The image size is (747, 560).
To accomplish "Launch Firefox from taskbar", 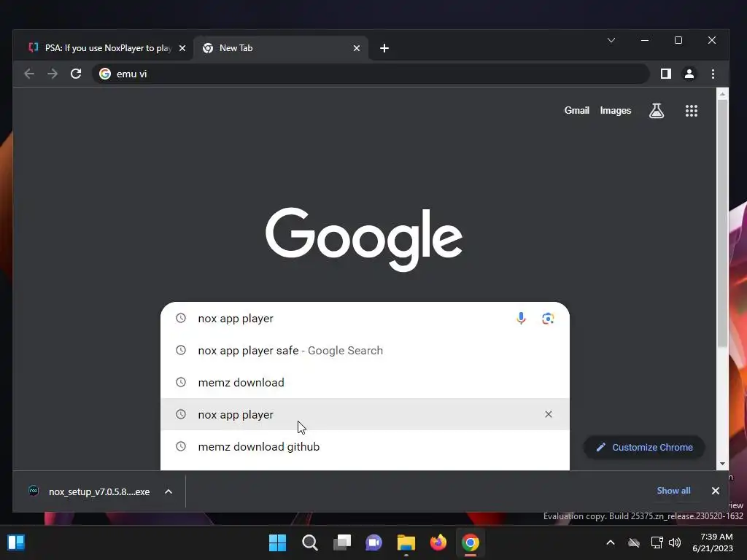I will pyautogui.click(x=438, y=542).
